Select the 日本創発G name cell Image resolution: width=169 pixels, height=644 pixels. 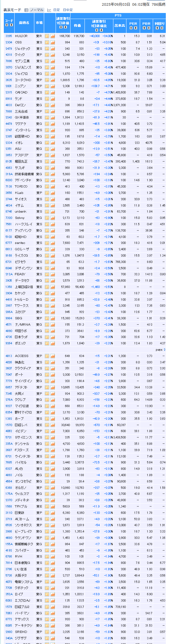24,563
